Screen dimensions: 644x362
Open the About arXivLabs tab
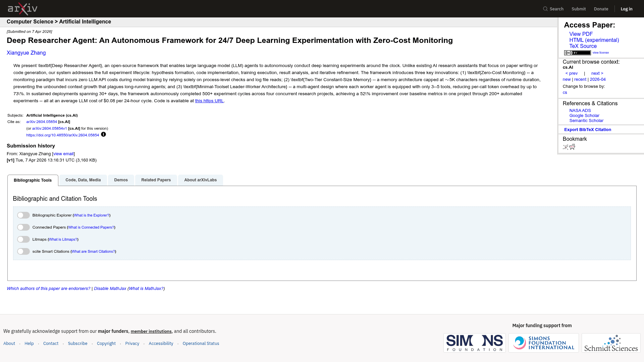pyautogui.click(x=201, y=180)
